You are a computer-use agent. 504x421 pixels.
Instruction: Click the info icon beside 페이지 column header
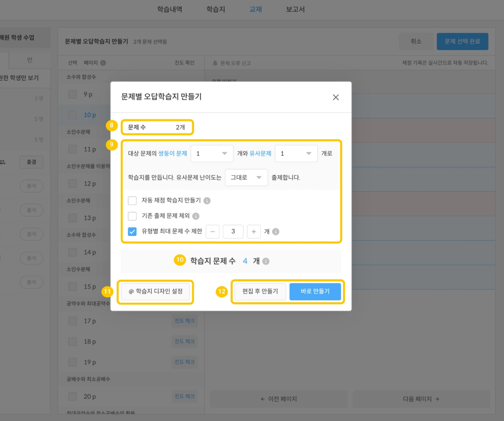point(103,63)
